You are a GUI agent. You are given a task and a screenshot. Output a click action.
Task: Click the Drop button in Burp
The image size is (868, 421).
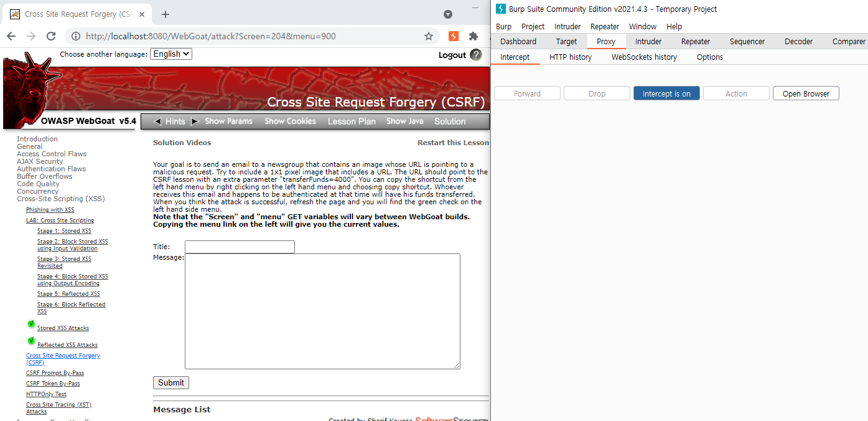pyautogui.click(x=597, y=93)
